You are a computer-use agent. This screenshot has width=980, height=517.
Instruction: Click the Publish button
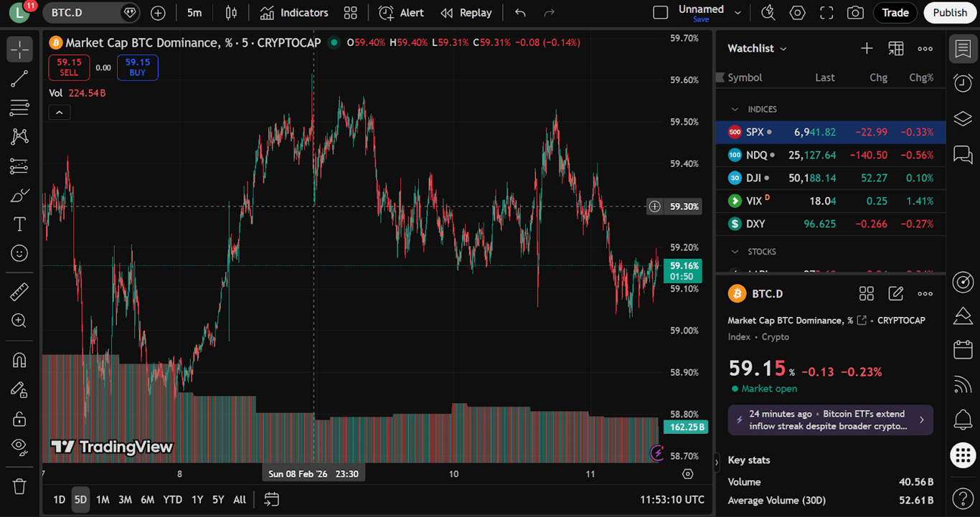coord(951,13)
